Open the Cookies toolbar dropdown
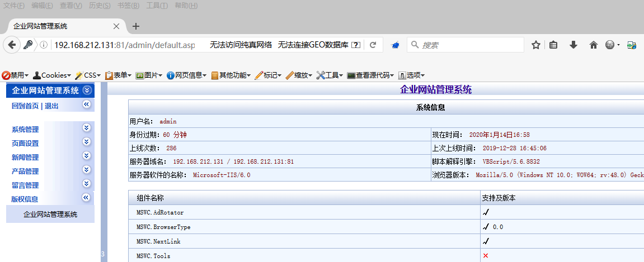Screen dimensions: 644x262 pos(52,75)
